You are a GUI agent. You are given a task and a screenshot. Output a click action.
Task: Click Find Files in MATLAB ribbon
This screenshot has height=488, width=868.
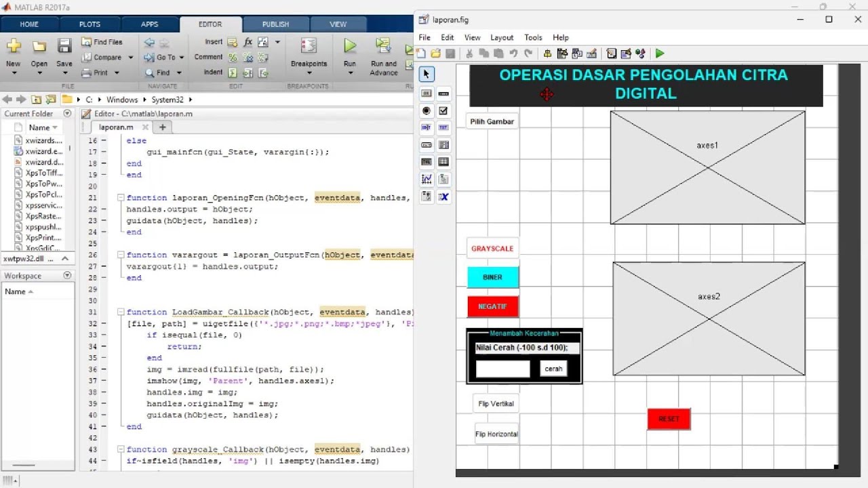point(102,42)
